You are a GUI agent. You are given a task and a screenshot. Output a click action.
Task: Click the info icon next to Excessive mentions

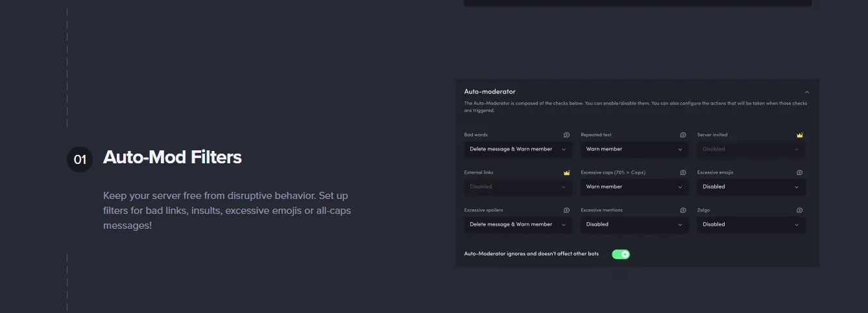(x=683, y=210)
